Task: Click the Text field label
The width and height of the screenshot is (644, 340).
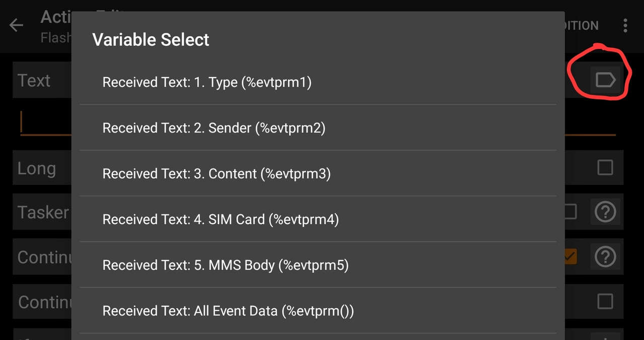Action: [34, 81]
